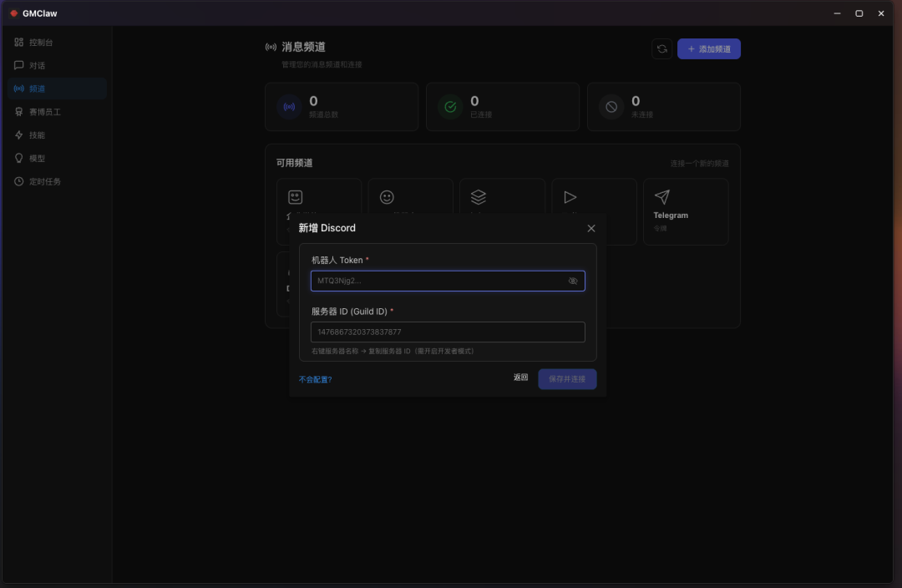Click 管理您的消息频道和连接 subtitle
The height and width of the screenshot is (588, 902).
pyautogui.click(x=322, y=64)
